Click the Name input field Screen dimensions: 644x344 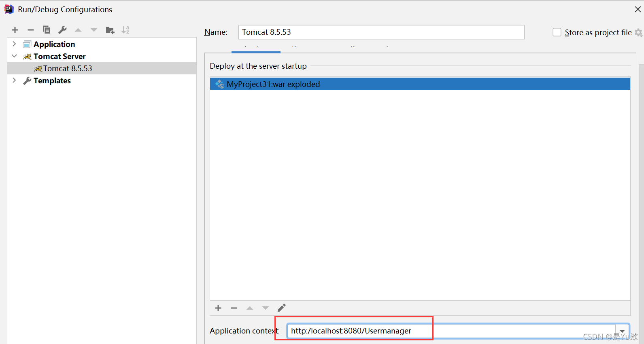(x=381, y=32)
